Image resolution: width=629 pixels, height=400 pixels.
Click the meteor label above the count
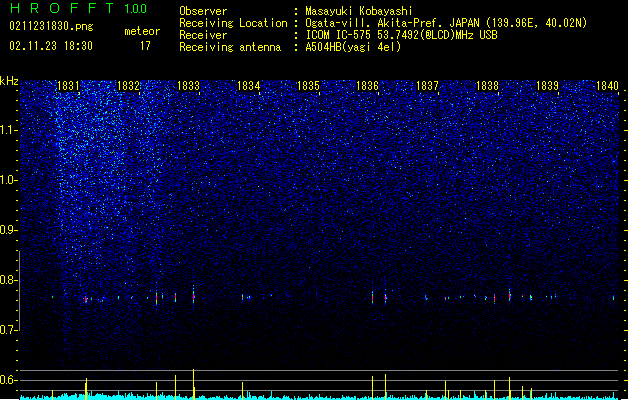click(x=142, y=31)
